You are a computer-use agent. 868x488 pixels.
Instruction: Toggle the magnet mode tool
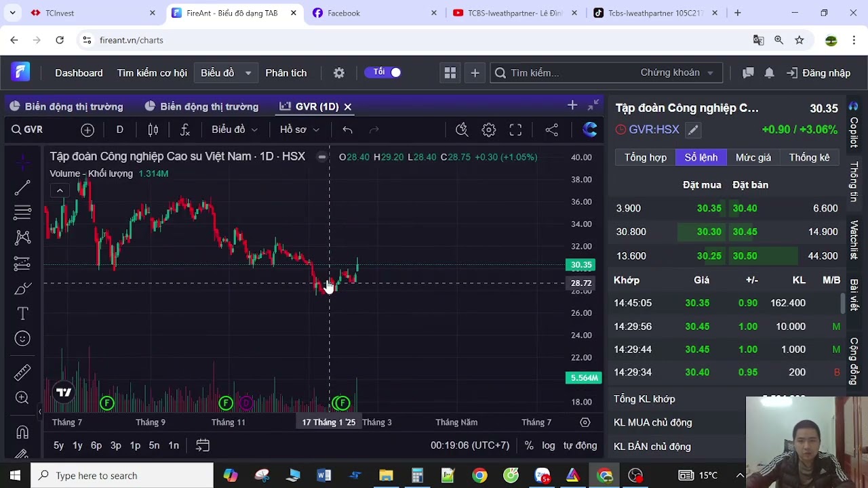click(22, 432)
